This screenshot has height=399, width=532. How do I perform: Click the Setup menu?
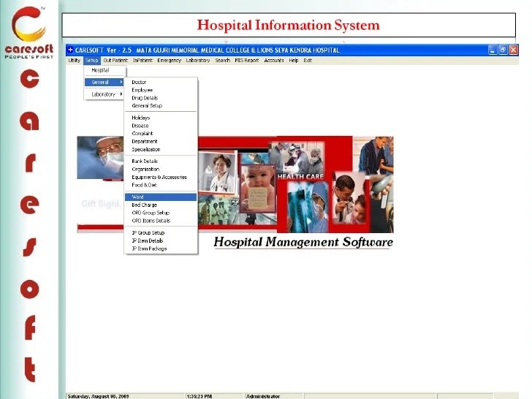(x=91, y=61)
